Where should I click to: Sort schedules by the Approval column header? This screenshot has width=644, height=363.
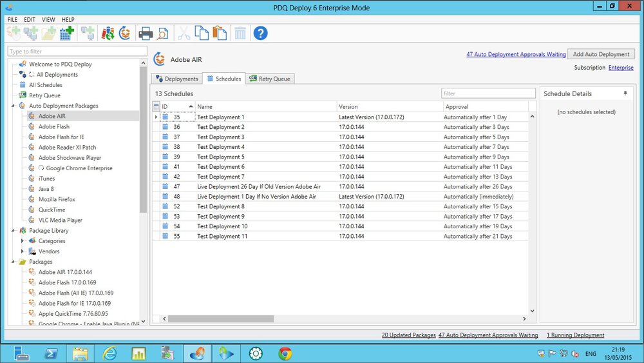[x=486, y=106]
